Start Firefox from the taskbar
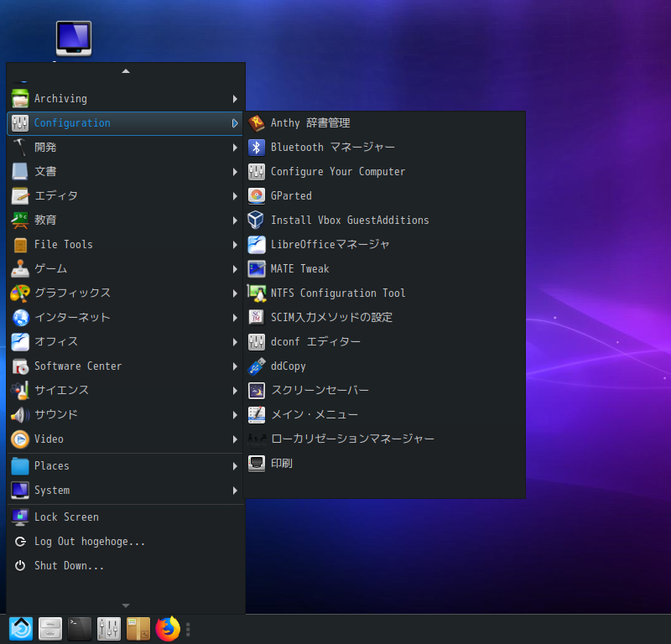Image resolution: width=671 pixels, height=644 pixels. pos(167,628)
